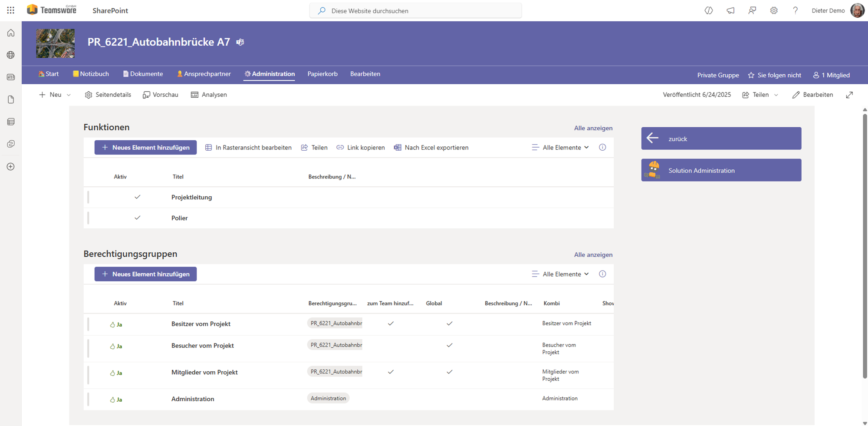The image size is (868, 426).
Task: Toggle Global checkmark for Besucher vom Projekt
Action: (449, 345)
